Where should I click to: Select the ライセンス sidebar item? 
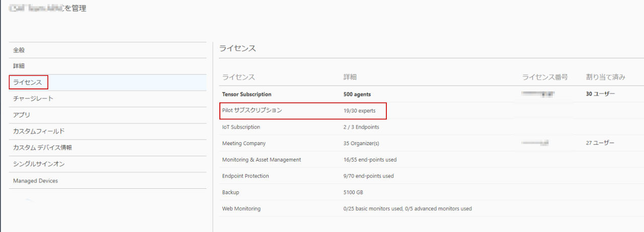click(x=108, y=82)
